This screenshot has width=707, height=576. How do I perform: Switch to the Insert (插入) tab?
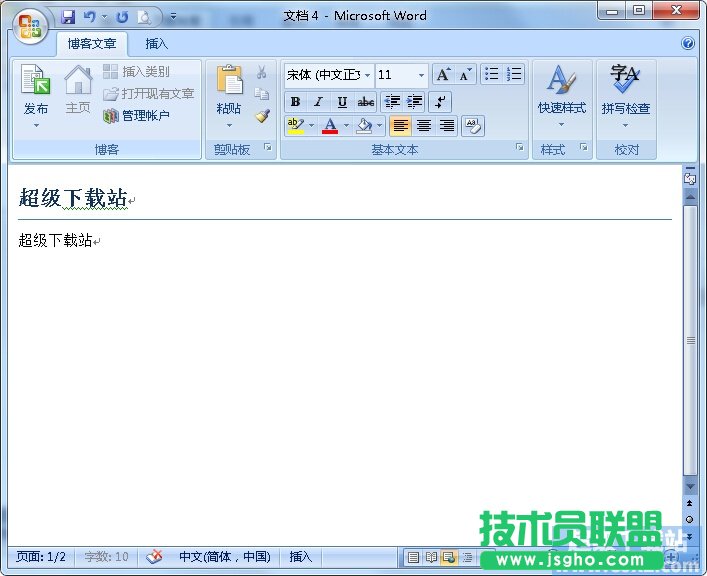(x=157, y=44)
